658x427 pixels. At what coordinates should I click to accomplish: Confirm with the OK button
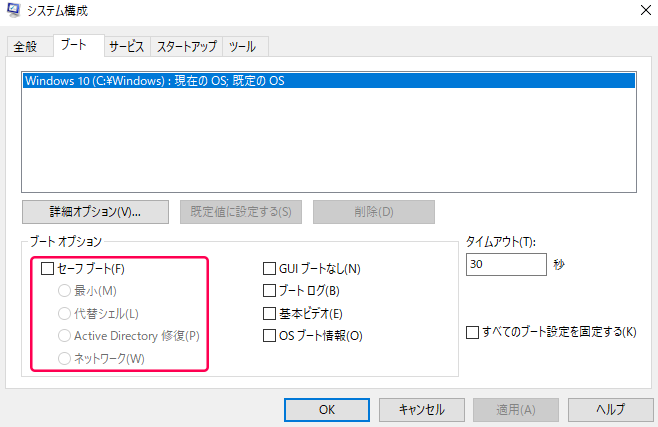click(327, 410)
